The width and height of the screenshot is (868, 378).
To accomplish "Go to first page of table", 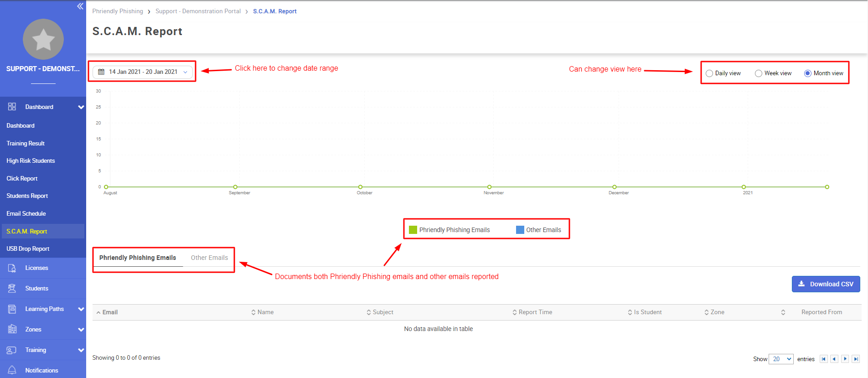I will 824,359.
